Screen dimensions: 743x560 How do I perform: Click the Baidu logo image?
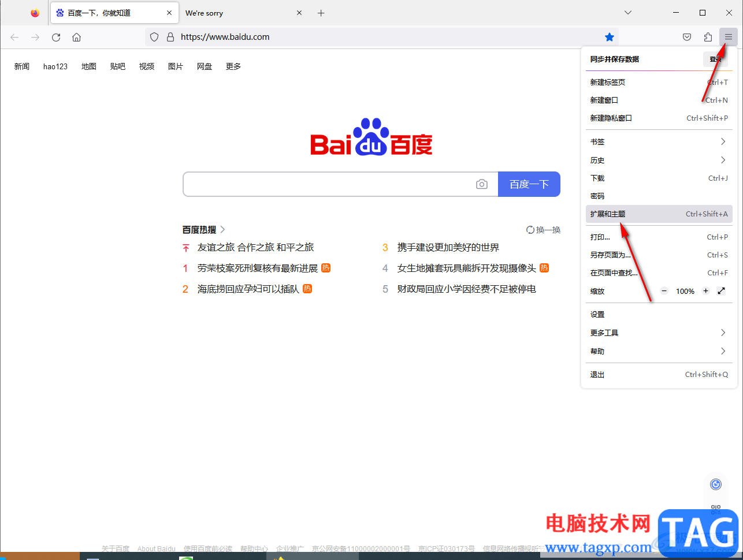[x=371, y=137]
